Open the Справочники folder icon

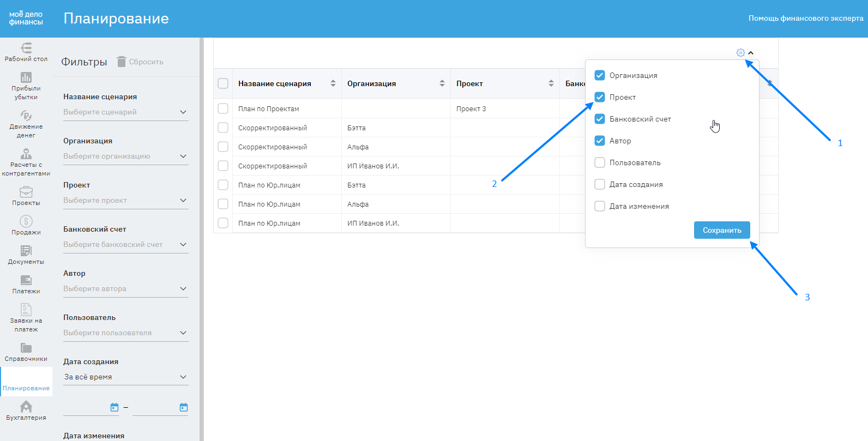click(x=26, y=348)
